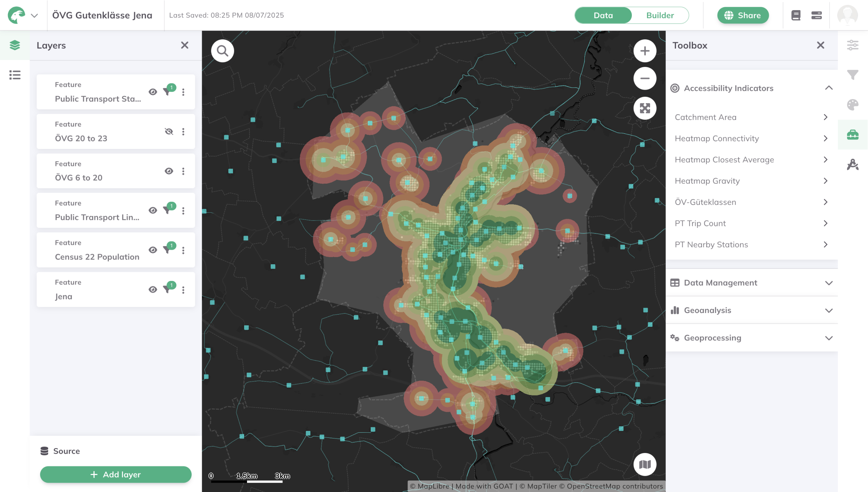Open the user profile avatar
This screenshot has width=868, height=492.
[848, 15]
